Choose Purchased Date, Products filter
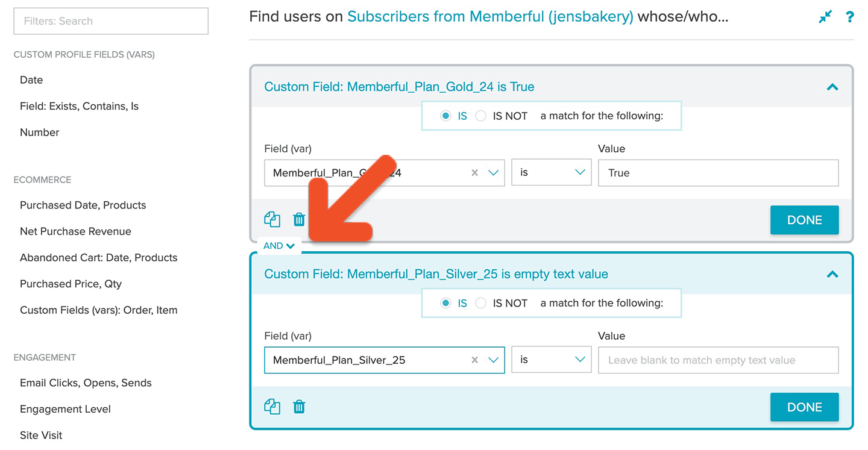Screen dimensions: 868x450 (x=83, y=205)
